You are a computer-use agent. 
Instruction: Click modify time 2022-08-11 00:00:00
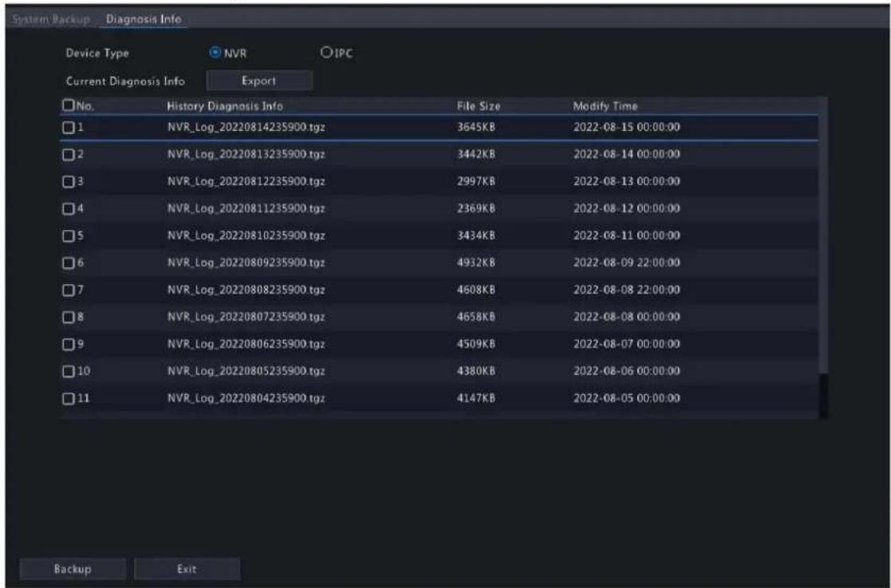click(x=626, y=236)
